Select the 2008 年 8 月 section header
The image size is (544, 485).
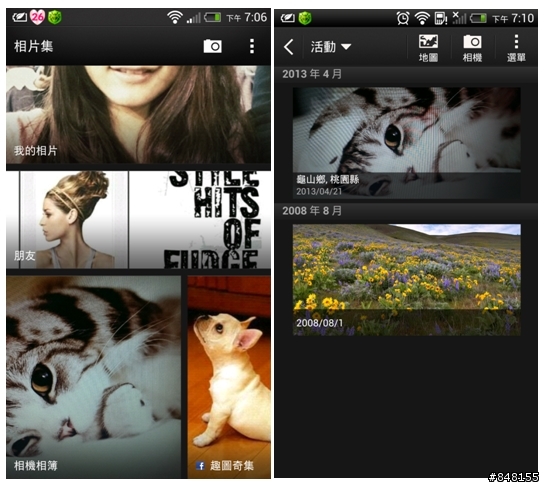[406, 211]
